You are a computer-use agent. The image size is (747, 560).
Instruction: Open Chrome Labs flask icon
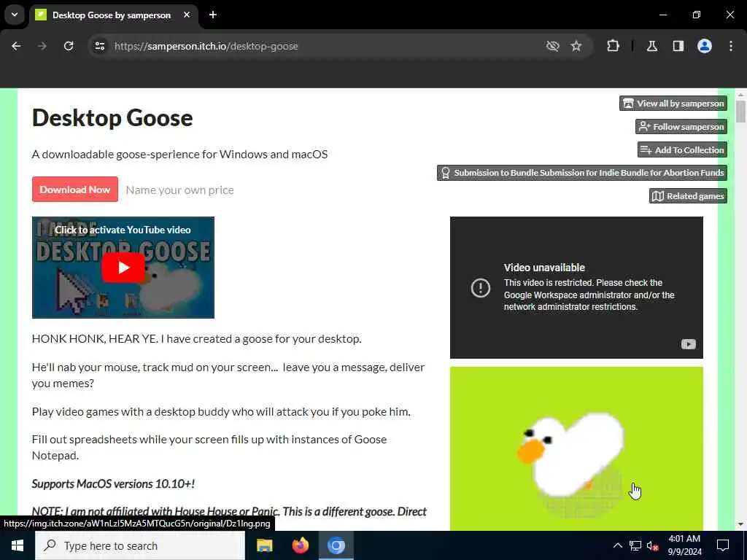coord(651,46)
